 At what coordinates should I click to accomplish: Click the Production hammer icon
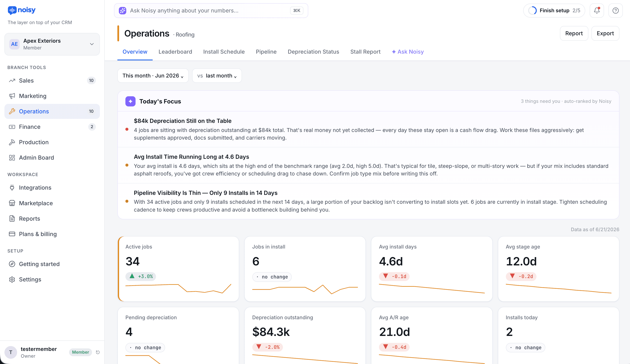(x=12, y=142)
